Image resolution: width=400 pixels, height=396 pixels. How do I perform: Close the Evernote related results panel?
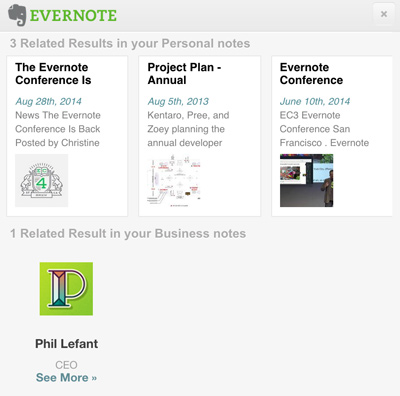pyautogui.click(x=384, y=14)
